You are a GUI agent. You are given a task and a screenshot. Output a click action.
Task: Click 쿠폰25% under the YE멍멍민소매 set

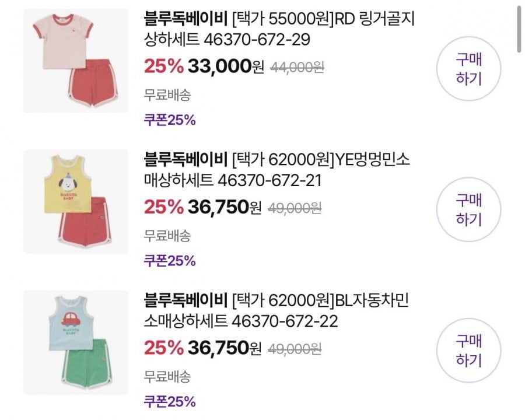170,261
